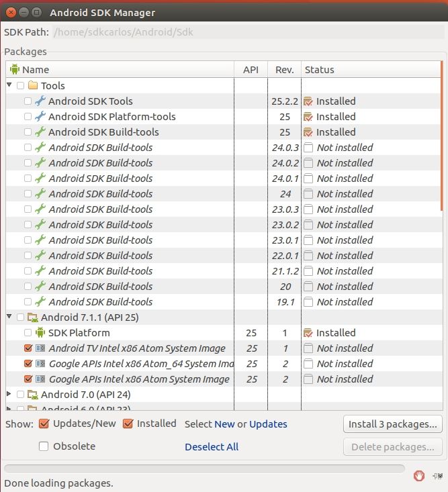Sort by the Rev. column header
Viewport: 448px width, 492px height.
coord(284,69)
